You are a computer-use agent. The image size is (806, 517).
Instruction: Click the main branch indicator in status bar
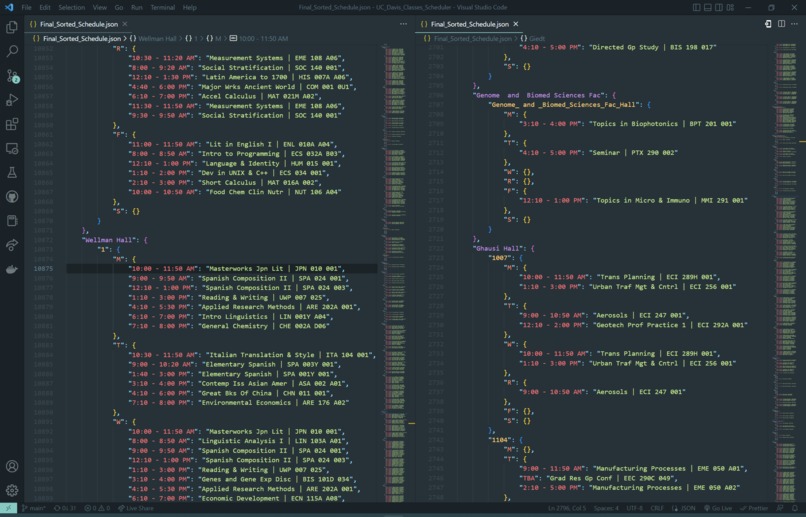coord(33,508)
